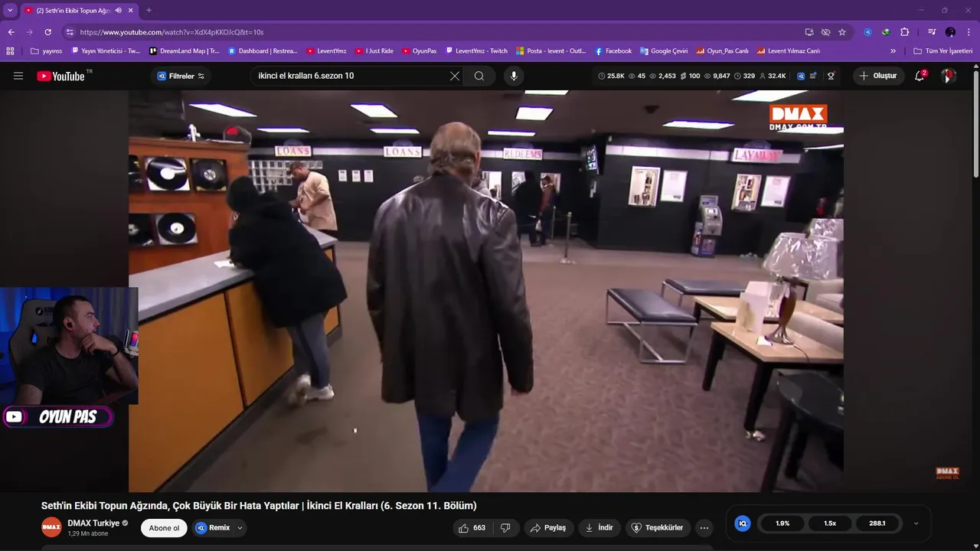
Task: Click the 25.8K clock stat
Action: [611, 76]
